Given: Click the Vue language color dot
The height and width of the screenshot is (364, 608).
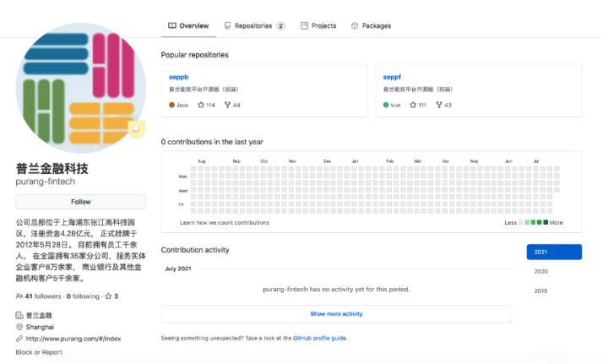Looking at the screenshot, I should click(x=386, y=105).
